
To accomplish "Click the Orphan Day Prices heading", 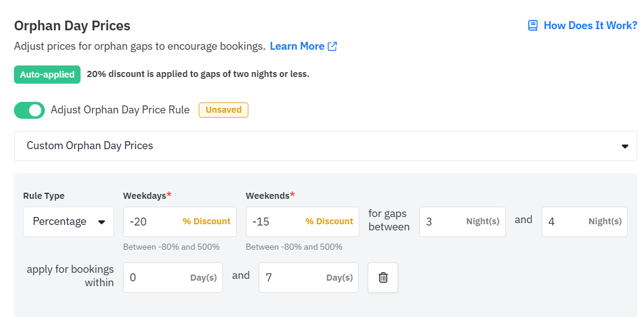I will click(72, 25).
